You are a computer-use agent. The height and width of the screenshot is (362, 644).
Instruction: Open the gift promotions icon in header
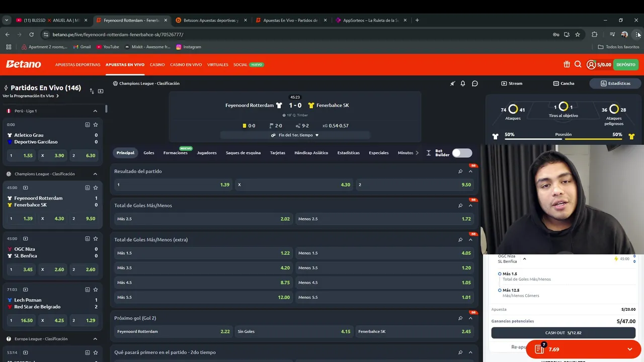pyautogui.click(x=567, y=64)
